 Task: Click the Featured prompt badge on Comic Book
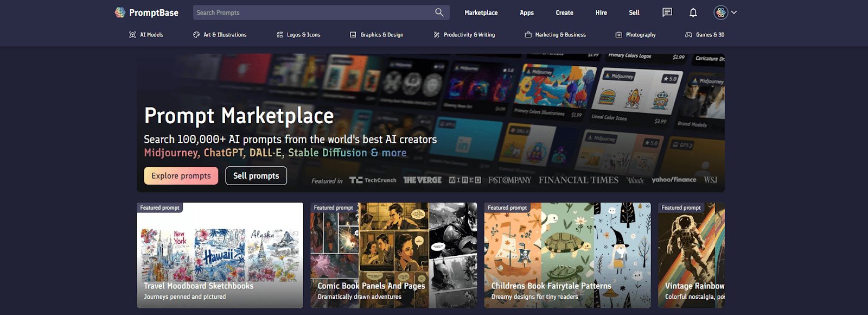click(334, 207)
